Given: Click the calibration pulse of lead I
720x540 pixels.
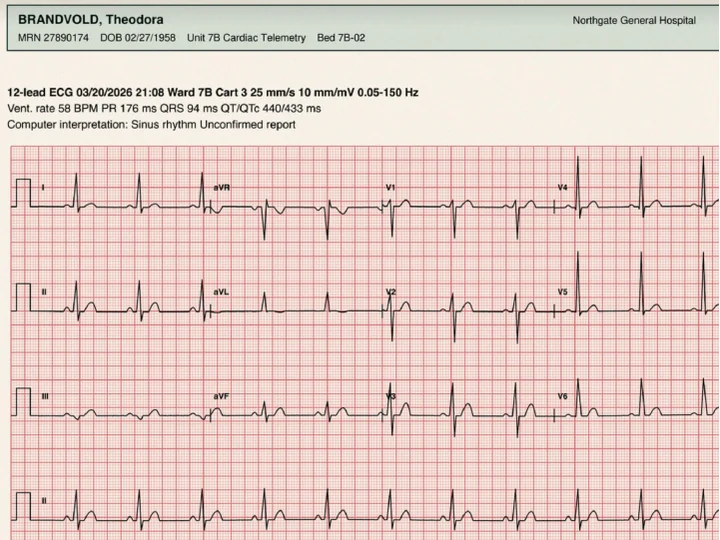Looking at the screenshot, I should 23,193.
